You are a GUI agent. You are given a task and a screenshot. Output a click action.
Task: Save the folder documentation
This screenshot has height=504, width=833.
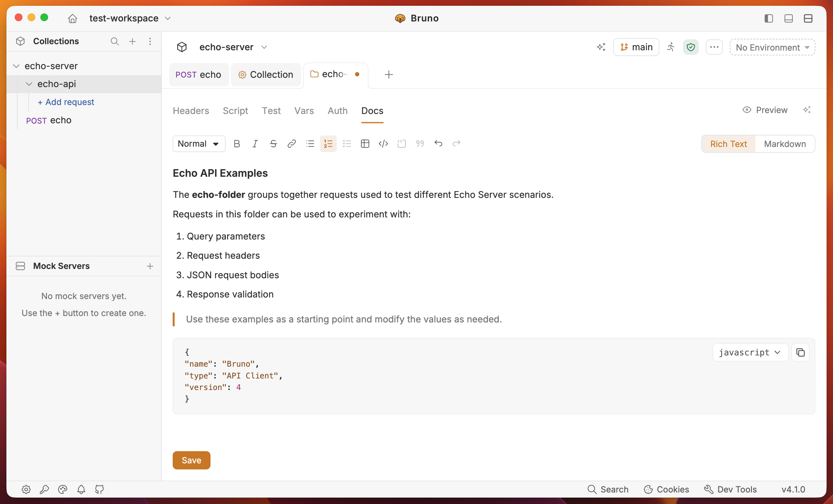[x=191, y=460]
